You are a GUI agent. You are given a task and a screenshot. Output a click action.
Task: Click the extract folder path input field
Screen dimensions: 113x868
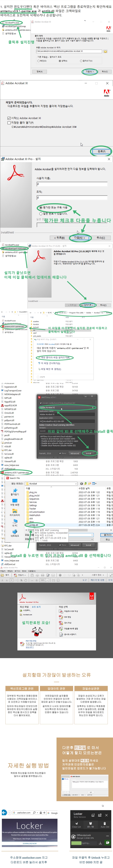pyautogui.click(x=69, y=51)
